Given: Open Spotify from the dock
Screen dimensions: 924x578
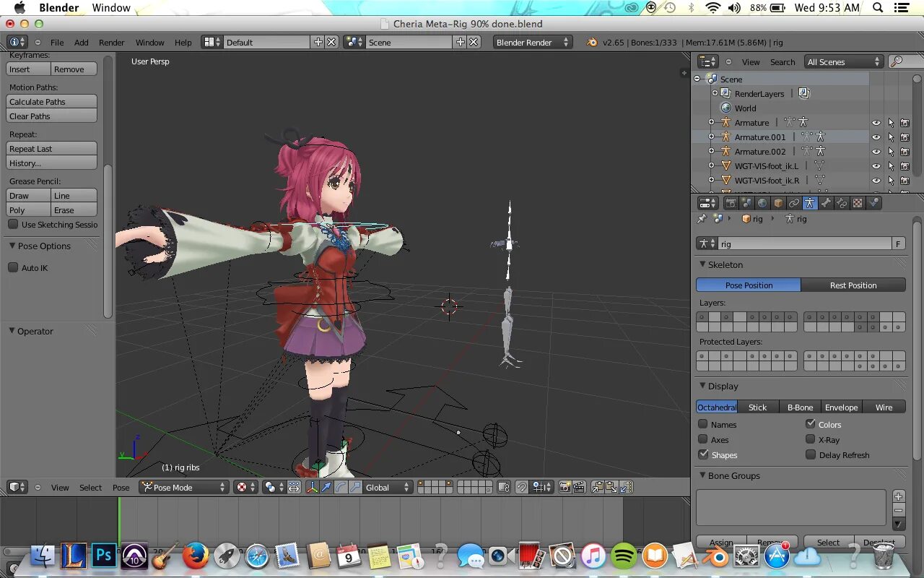Looking at the screenshot, I should tap(624, 556).
